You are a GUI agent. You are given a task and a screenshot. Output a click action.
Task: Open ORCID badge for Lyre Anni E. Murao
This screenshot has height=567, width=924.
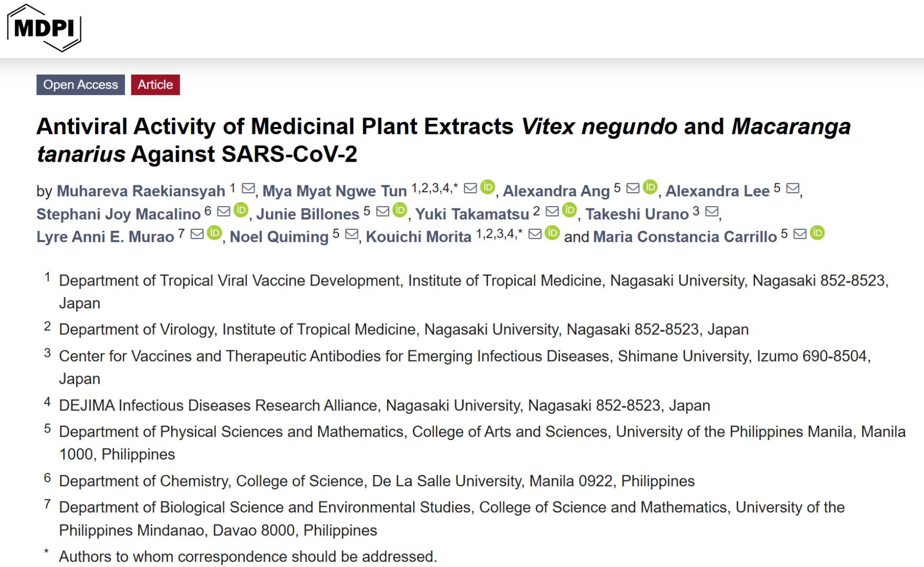(x=214, y=233)
